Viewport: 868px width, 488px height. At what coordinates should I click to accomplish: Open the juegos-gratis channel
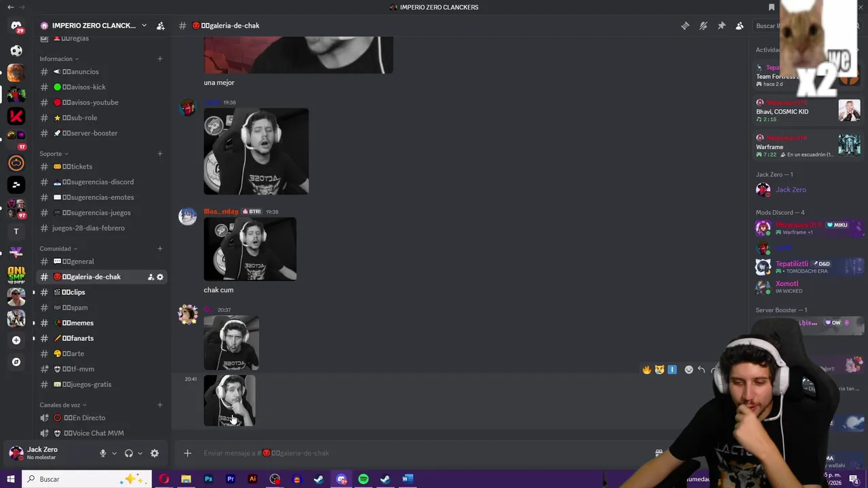tap(102, 384)
